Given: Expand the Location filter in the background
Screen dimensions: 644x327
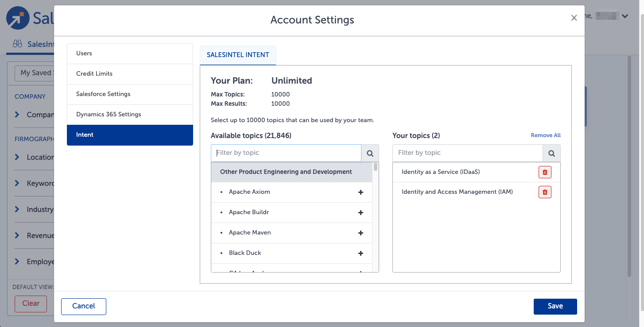Looking at the screenshot, I should click(17, 157).
